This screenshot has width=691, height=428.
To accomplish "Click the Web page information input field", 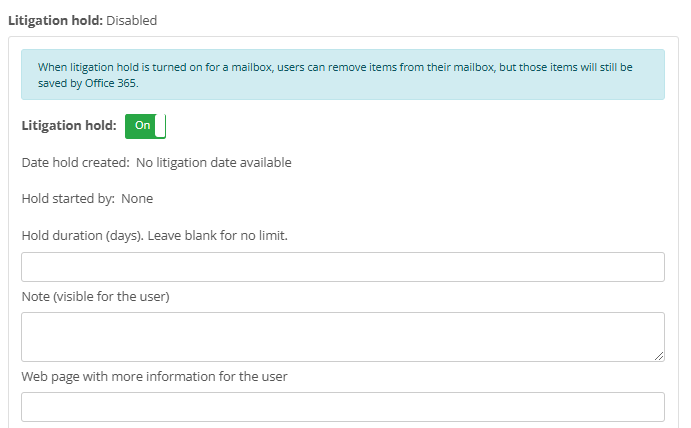I will tap(343, 406).
